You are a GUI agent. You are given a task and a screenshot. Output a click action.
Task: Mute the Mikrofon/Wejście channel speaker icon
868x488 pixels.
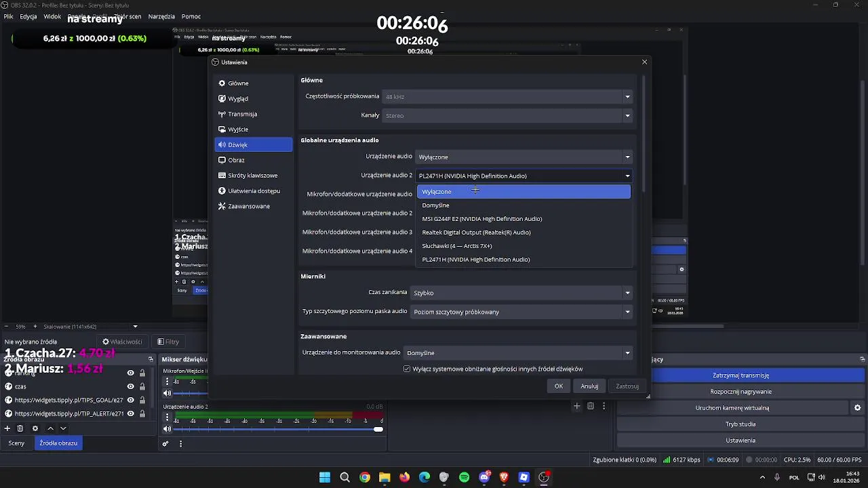point(167,393)
